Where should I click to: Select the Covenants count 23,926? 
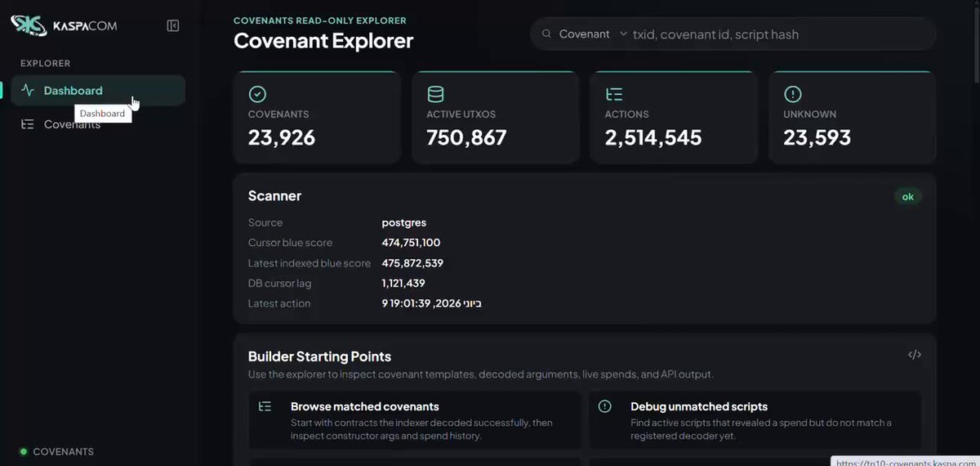(282, 137)
